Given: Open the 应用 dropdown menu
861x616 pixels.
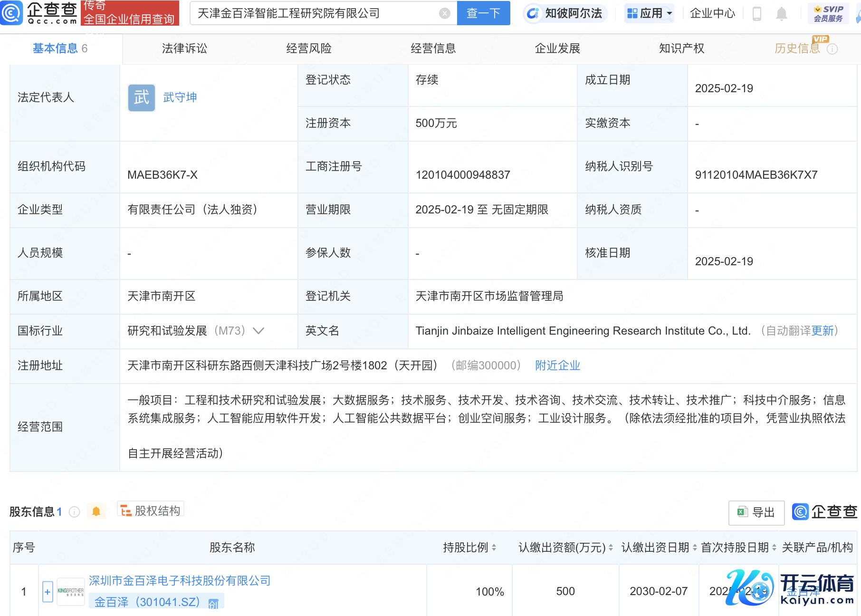Looking at the screenshot, I should (x=650, y=13).
